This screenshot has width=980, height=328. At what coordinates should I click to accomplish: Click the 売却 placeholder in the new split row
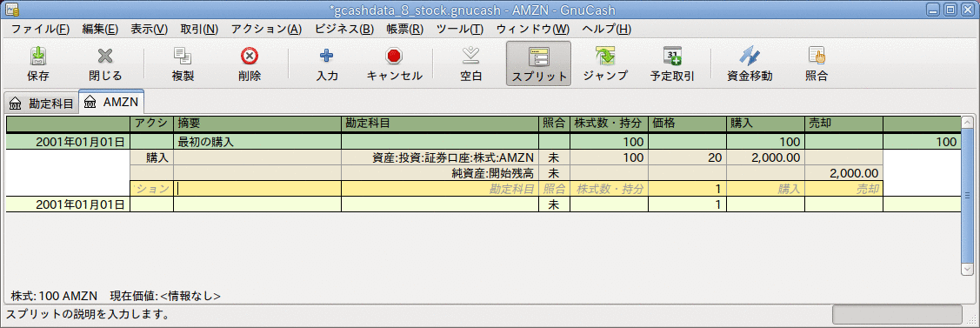[843, 188]
